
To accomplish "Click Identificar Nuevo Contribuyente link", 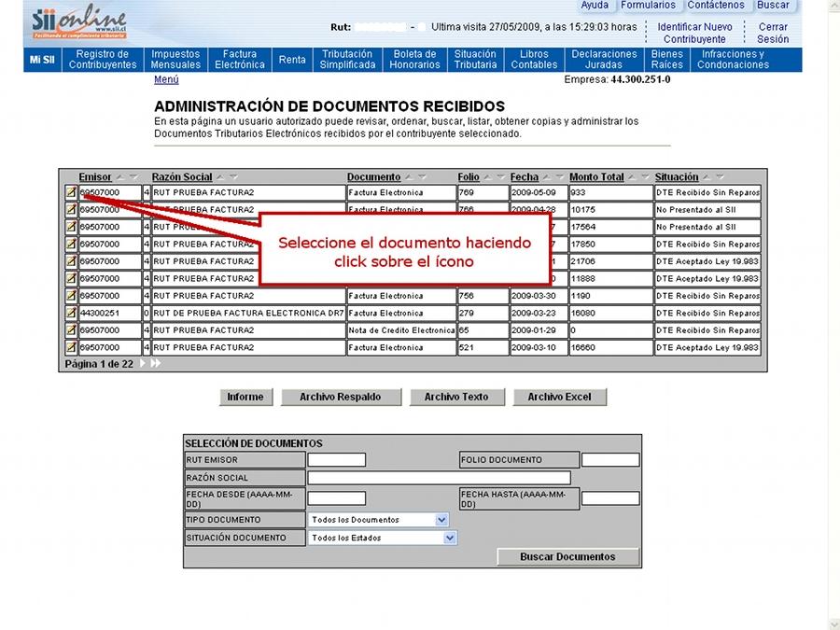I will pyautogui.click(x=694, y=33).
